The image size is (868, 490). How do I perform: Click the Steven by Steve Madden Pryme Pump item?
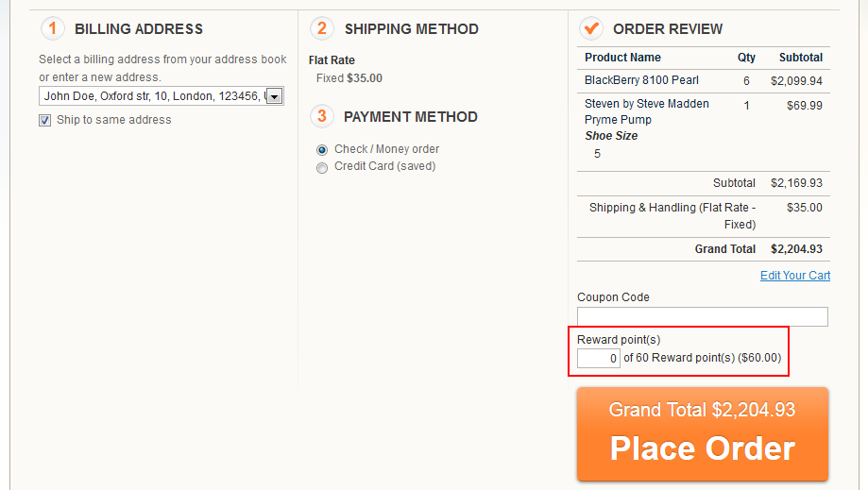(647, 111)
